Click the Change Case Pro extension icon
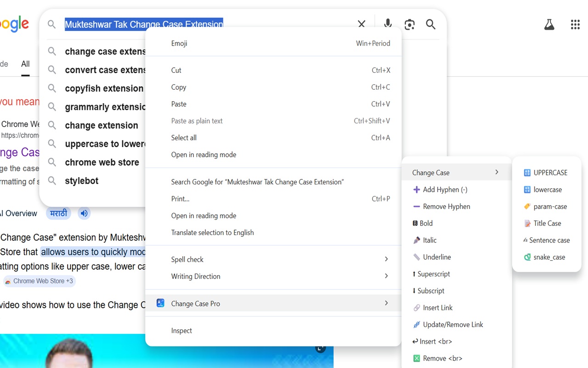588x368 pixels. 160,303
